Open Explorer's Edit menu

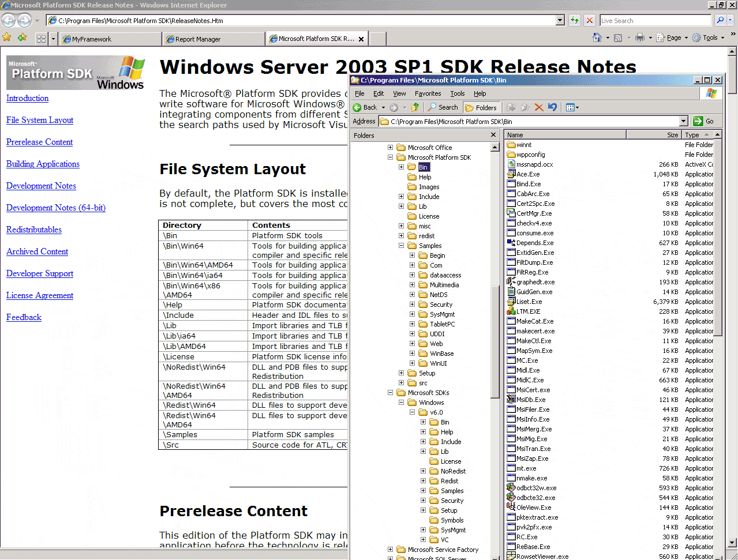click(379, 93)
